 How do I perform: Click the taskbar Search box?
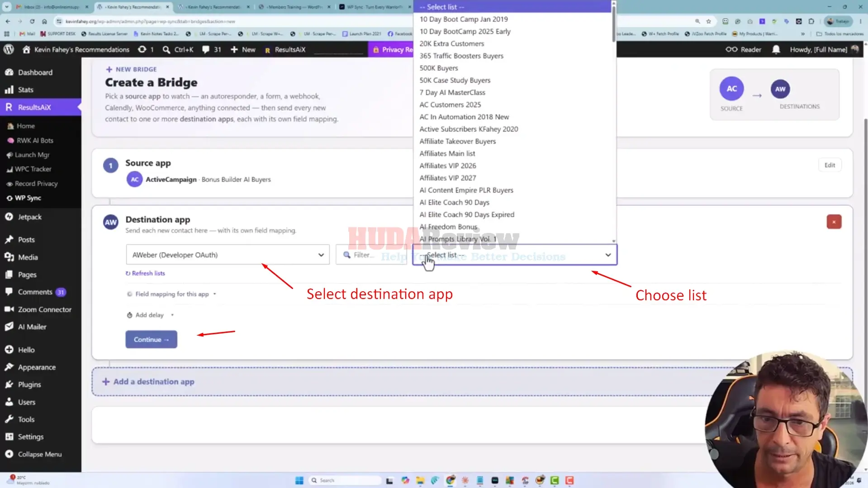tap(345, 480)
